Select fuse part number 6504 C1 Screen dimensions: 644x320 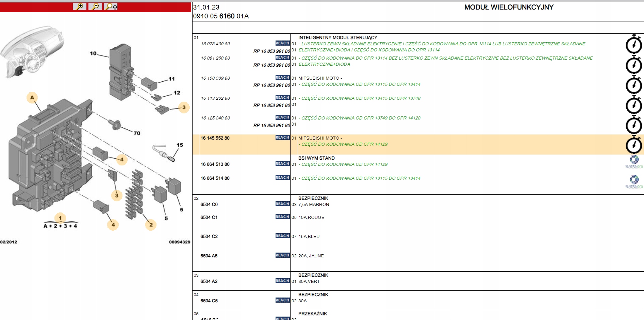209,218
